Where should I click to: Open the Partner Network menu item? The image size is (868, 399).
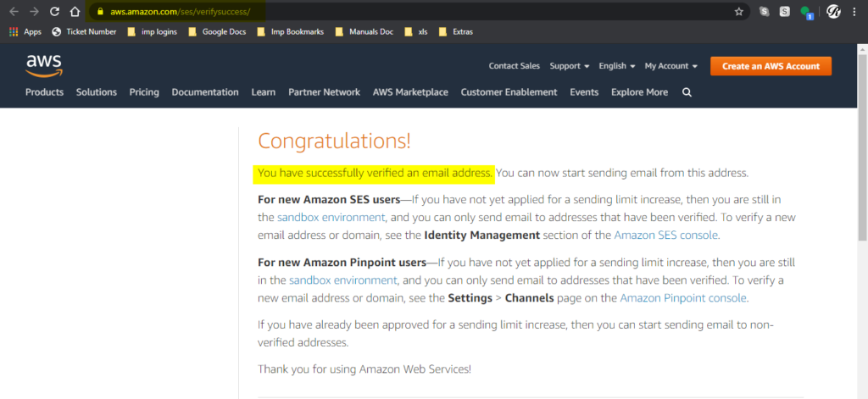tap(324, 92)
